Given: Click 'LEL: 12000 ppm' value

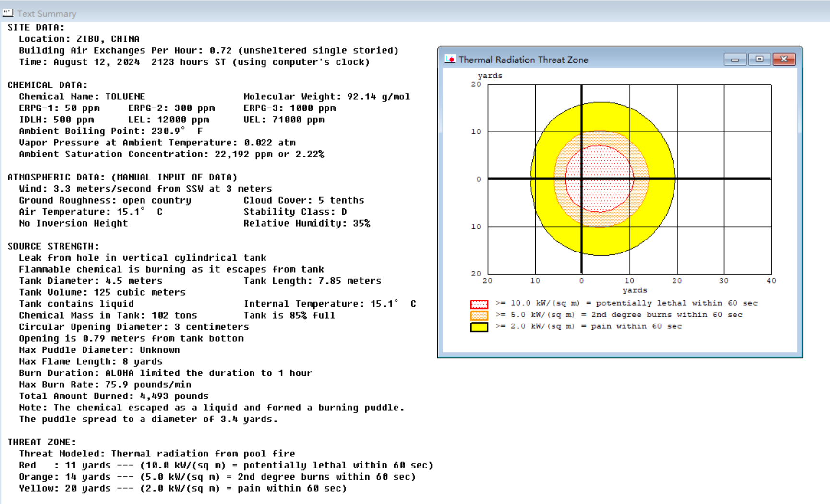Looking at the screenshot, I should [168, 120].
